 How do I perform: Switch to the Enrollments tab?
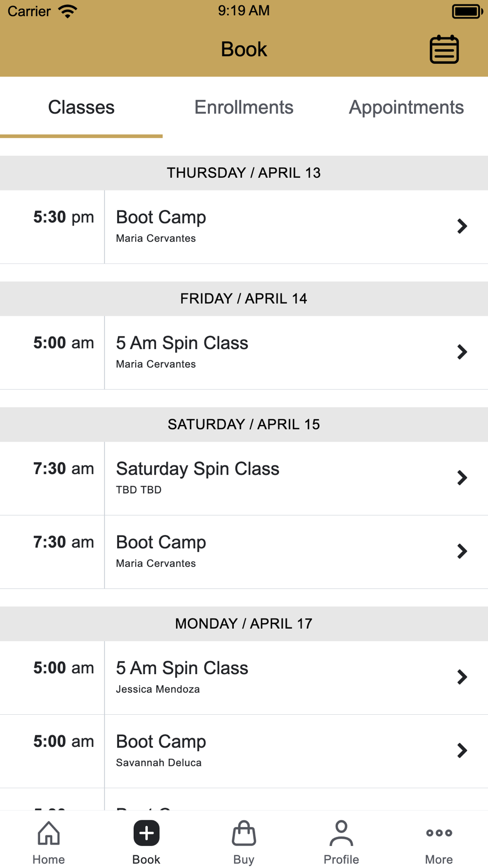point(244,107)
